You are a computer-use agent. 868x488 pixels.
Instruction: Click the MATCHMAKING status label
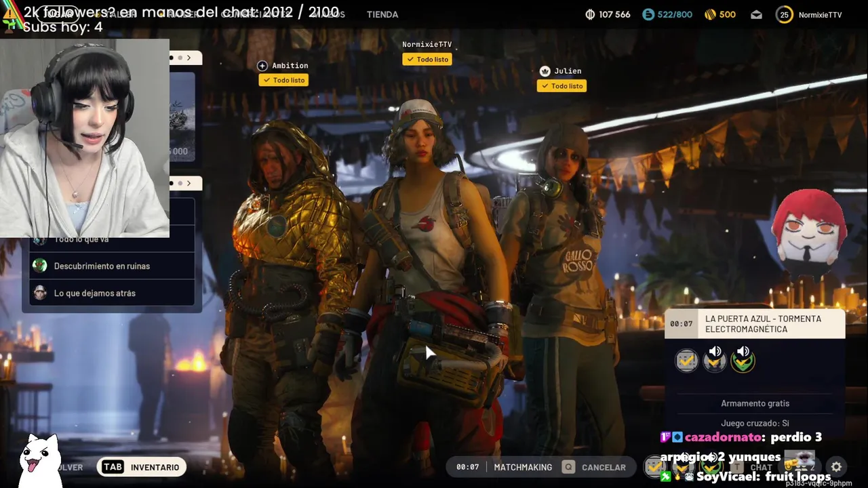(523, 467)
